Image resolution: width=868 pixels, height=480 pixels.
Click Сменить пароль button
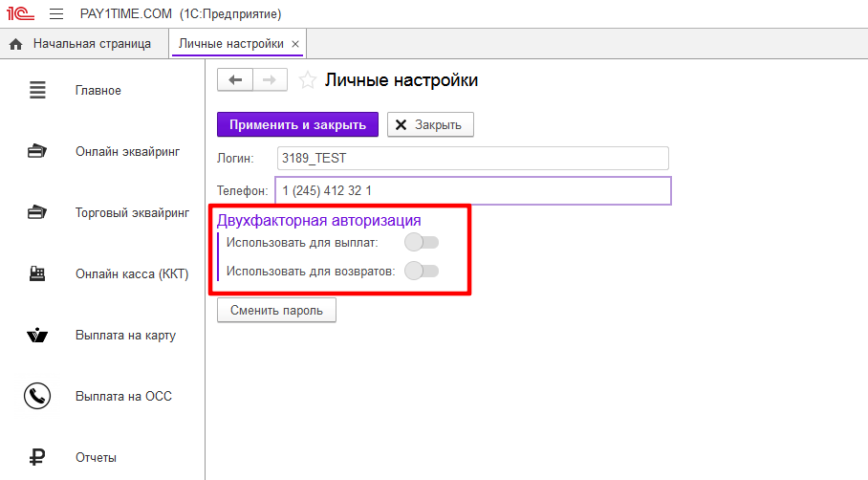(x=276, y=311)
